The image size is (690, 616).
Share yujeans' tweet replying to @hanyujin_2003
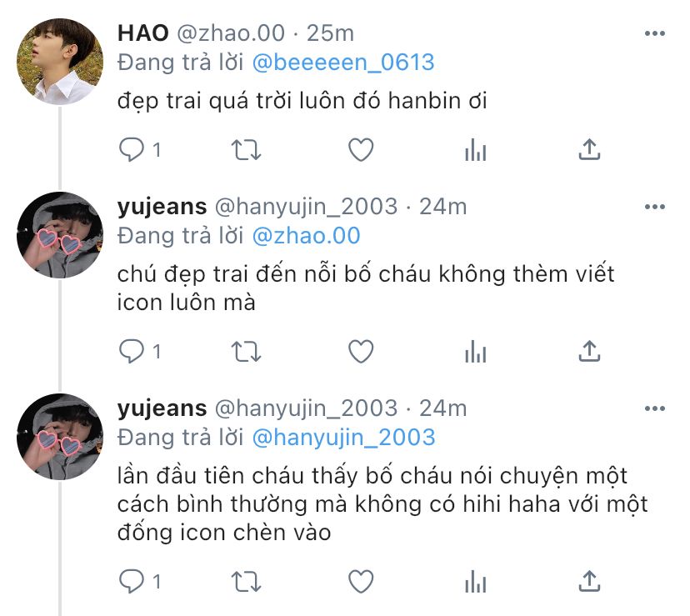(590, 581)
